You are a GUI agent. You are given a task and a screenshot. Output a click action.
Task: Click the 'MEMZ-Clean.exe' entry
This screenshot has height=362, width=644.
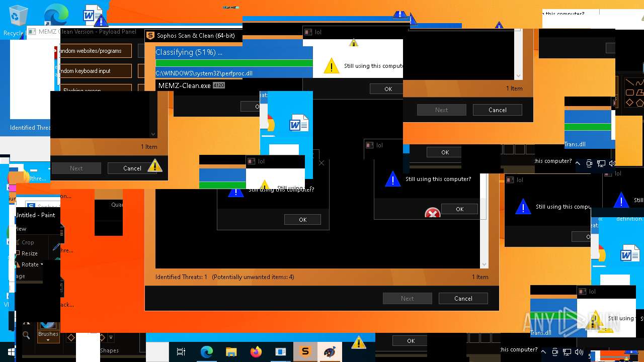(184, 85)
